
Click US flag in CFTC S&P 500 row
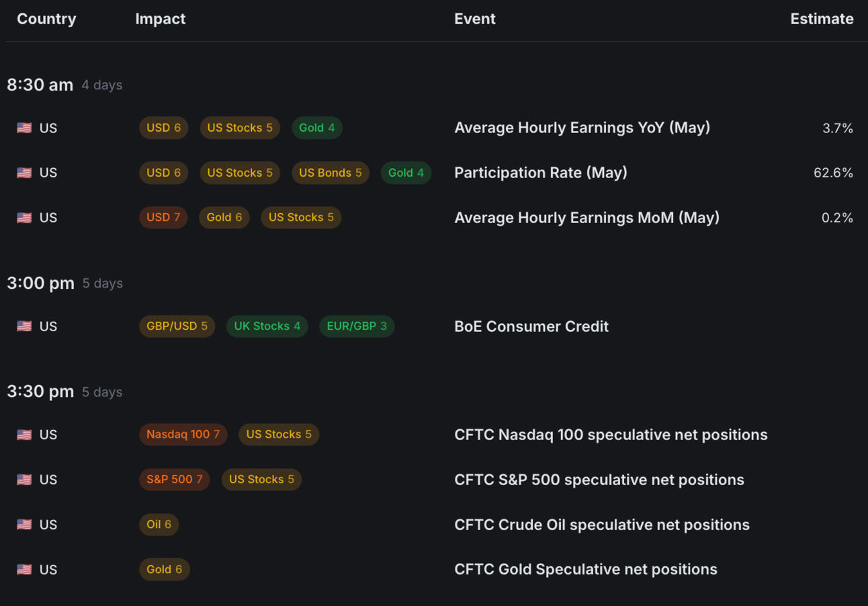point(24,480)
